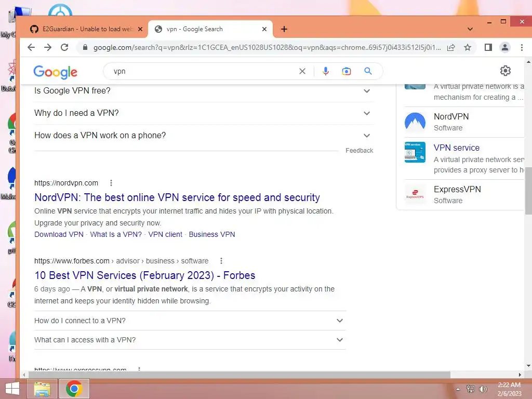Select NordVPN Software in side panel
Screen dimensions: 532x399
tap(464, 122)
